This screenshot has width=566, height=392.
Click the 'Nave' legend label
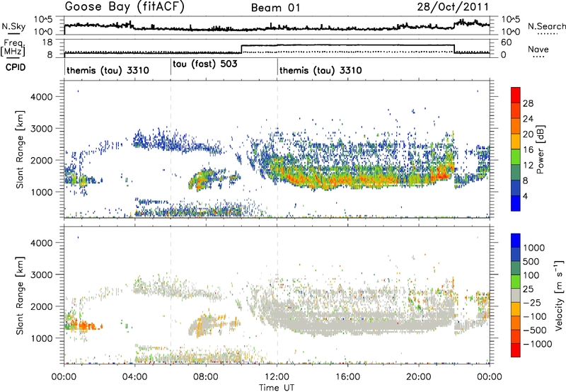tap(538, 49)
